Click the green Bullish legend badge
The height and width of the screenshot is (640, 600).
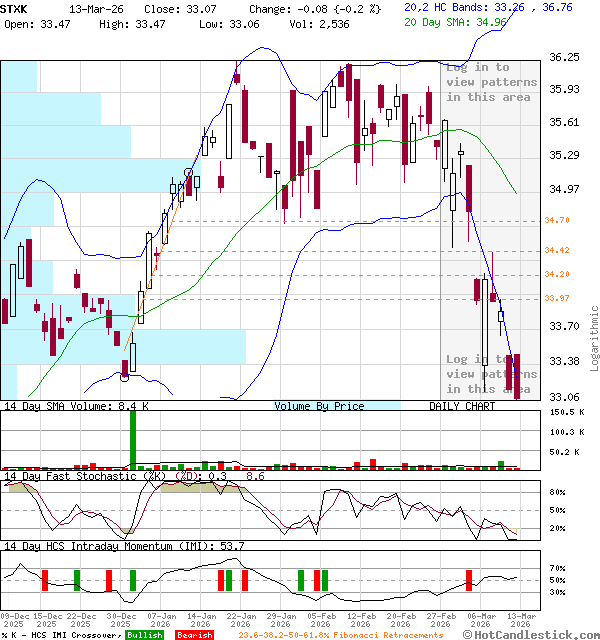point(145,635)
